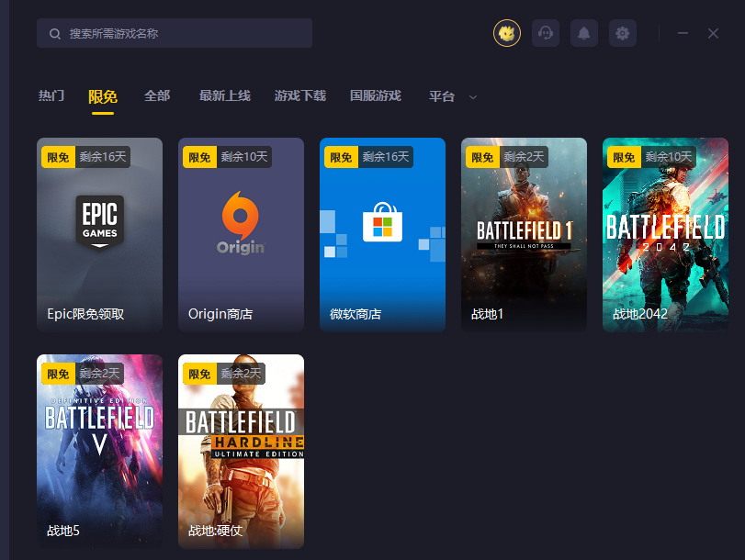Click 限免 badge on 战地5 card

tap(59, 374)
